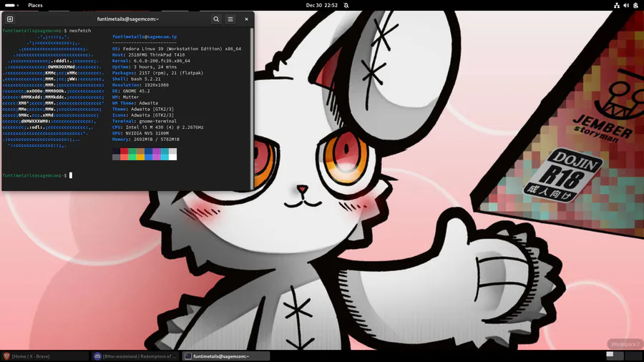The width and height of the screenshot is (644, 362).
Task: Click the Discord icon in taskbar
Action: point(97,356)
